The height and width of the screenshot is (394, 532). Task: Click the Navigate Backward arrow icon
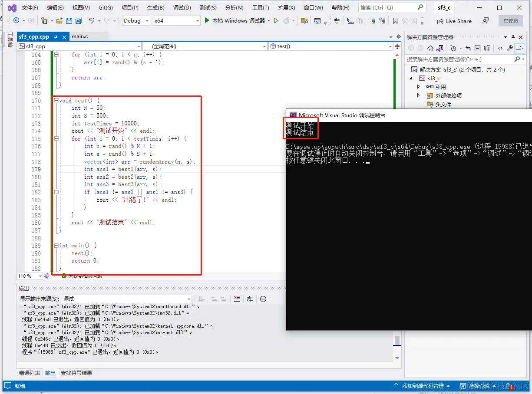point(16,20)
